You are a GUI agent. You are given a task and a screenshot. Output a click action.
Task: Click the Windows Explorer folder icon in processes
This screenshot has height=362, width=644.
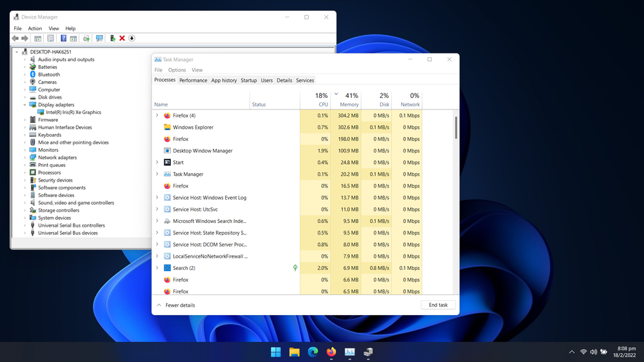pyautogui.click(x=167, y=128)
